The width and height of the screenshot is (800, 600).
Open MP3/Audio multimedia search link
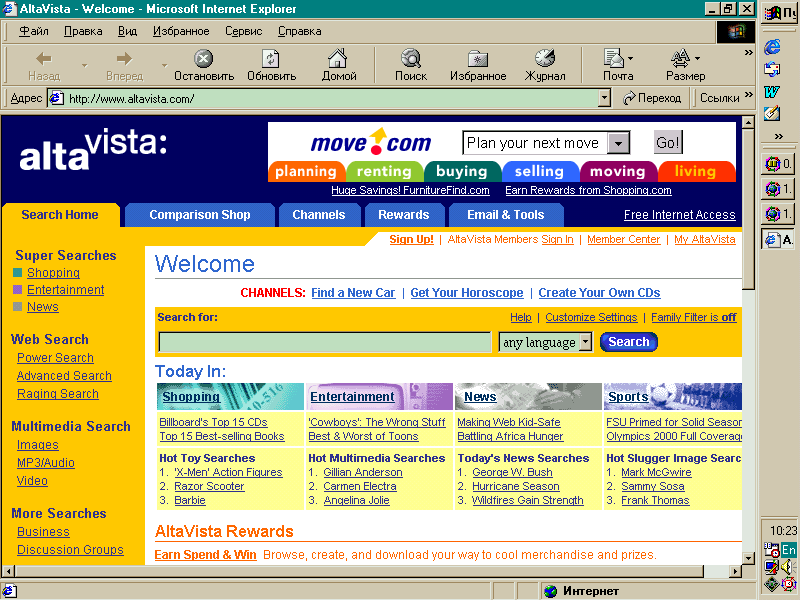coord(45,463)
